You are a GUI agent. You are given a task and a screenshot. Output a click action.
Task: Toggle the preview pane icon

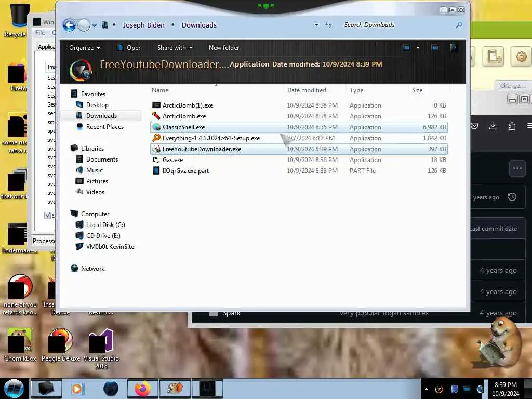[435, 48]
